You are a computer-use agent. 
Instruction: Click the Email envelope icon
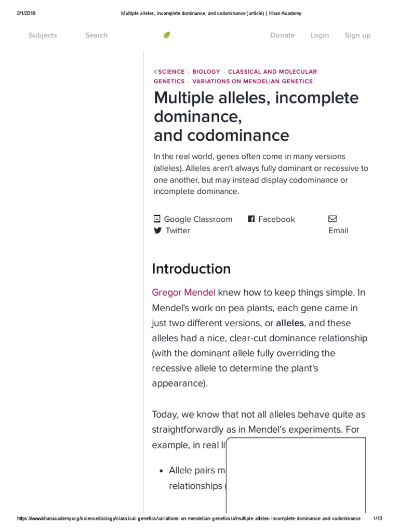pos(332,219)
